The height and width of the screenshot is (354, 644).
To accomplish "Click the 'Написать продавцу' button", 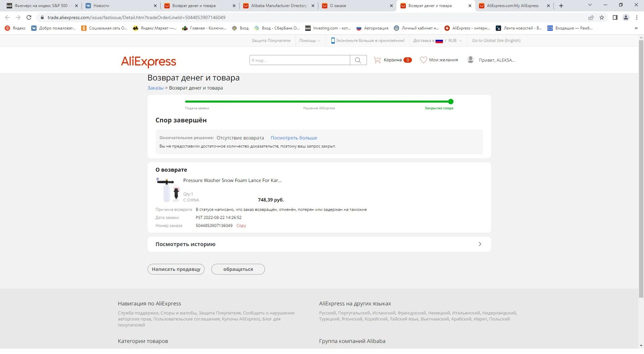I will [176, 269].
